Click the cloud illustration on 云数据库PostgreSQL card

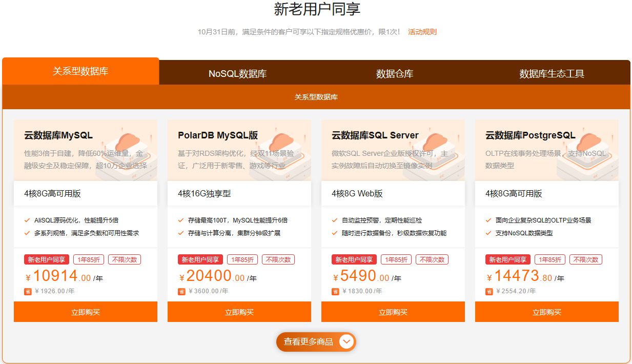588,154
